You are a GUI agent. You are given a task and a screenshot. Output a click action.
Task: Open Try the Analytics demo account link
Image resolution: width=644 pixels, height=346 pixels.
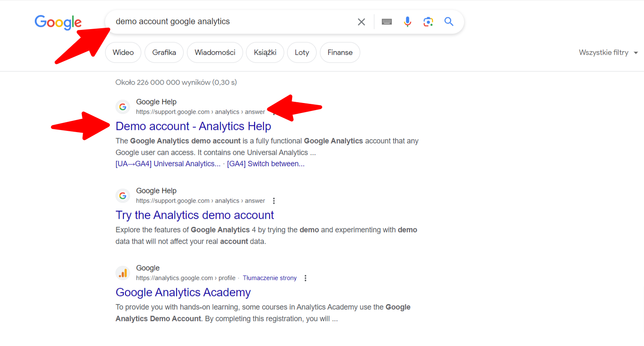[x=194, y=215]
